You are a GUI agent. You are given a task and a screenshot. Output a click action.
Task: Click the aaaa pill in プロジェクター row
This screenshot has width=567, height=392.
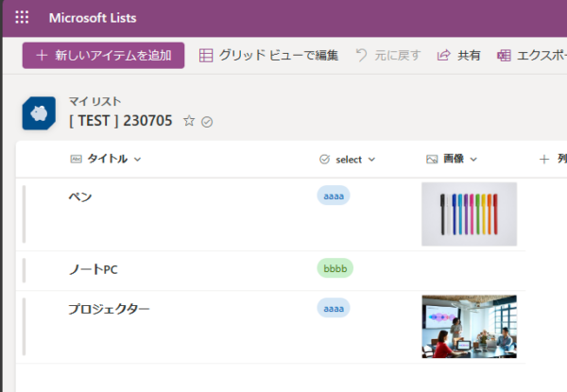[334, 308]
